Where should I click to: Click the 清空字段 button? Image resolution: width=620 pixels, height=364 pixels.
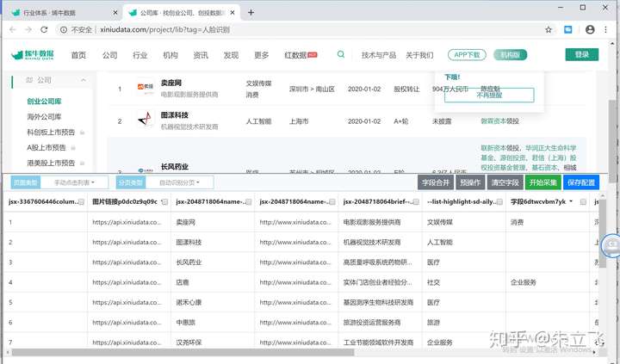click(505, 182)
